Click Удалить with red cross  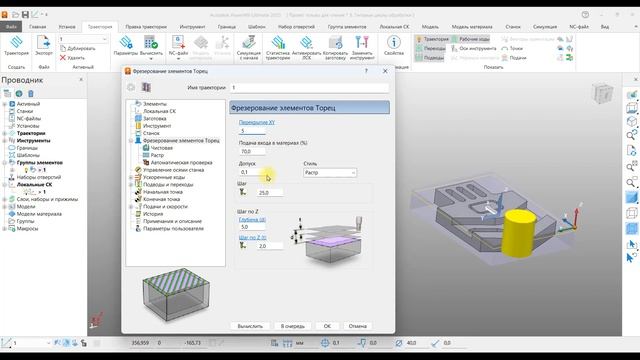[73, 58]
